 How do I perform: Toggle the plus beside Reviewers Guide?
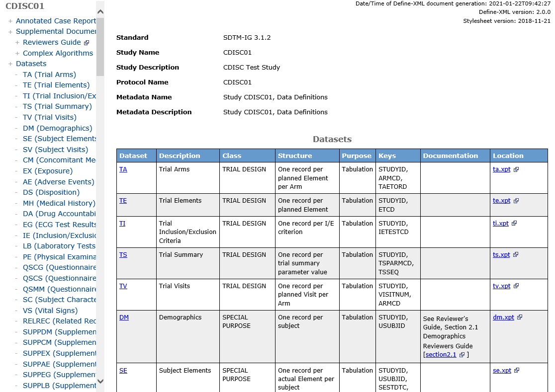pyautogui.click(x=17, y=42)
